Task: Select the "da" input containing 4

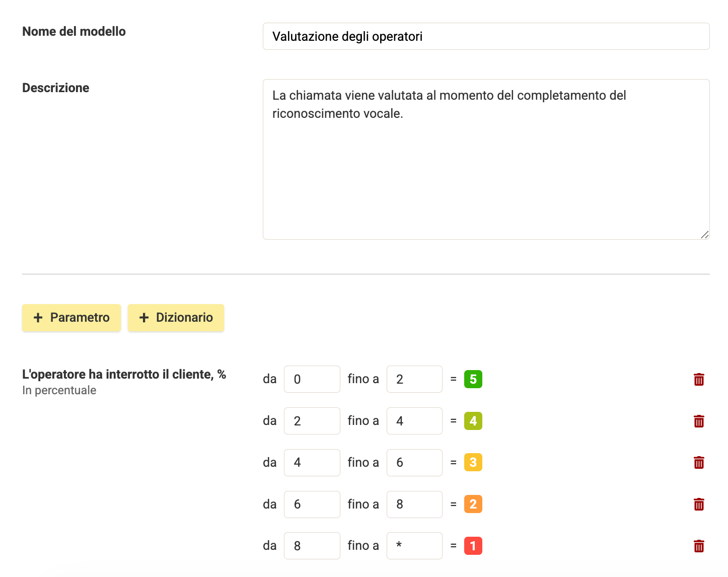Action: tap(312, 462)
